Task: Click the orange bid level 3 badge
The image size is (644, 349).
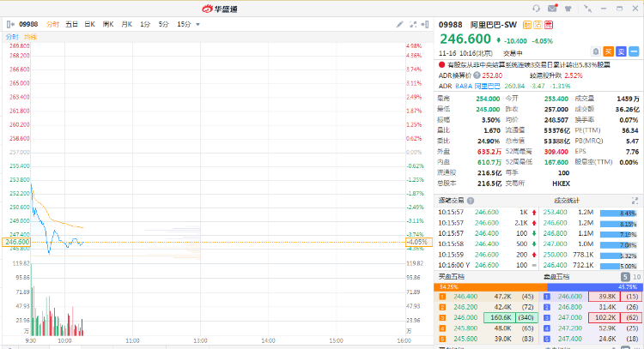Action: click(x=442, y=318)
